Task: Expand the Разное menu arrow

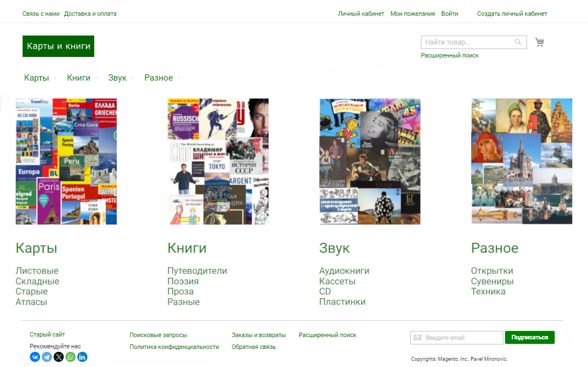Action: coord(179,78)
